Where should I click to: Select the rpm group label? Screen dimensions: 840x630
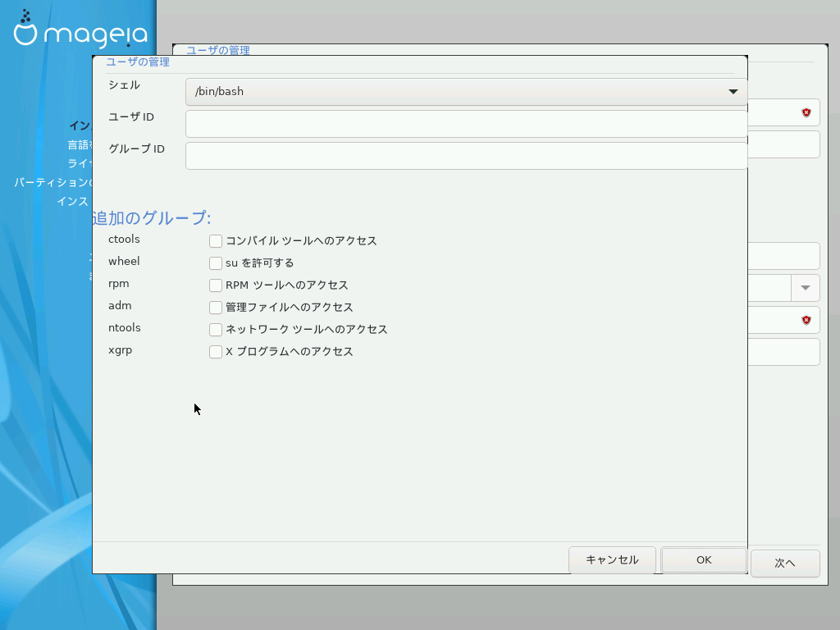(118, 284)
